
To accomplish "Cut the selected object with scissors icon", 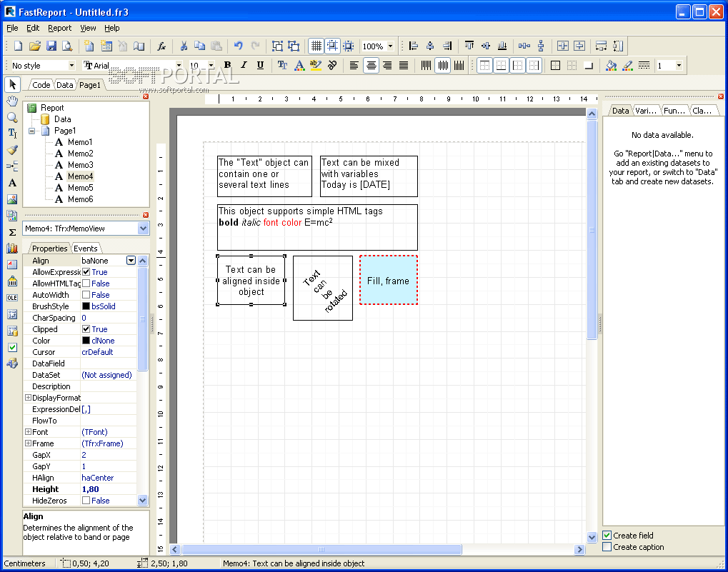I will pyautogui.click(x=184, y=46).
